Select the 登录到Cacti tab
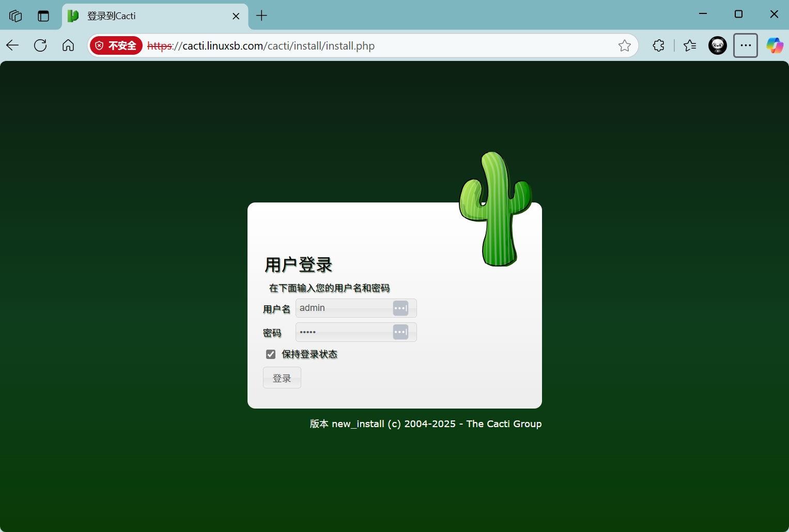Image resolution: width=789 pixels, height=532 pixels. (x=150, y=15)
